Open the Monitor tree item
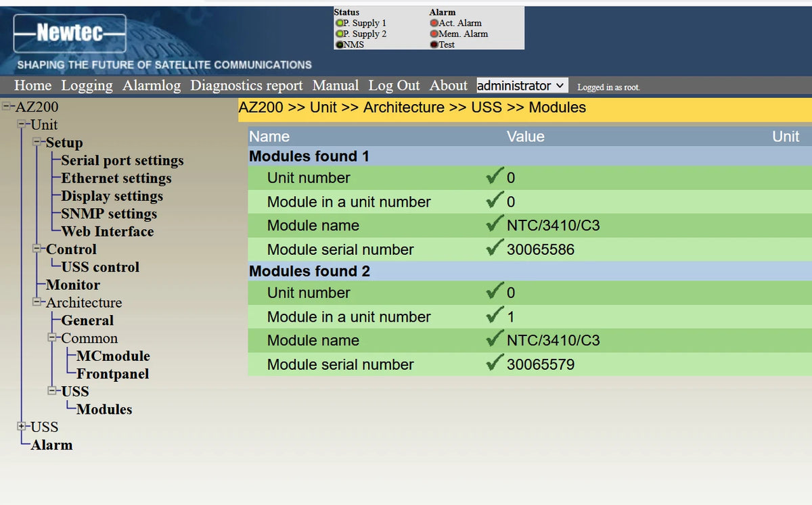812x505 pixels. point(73,285)
